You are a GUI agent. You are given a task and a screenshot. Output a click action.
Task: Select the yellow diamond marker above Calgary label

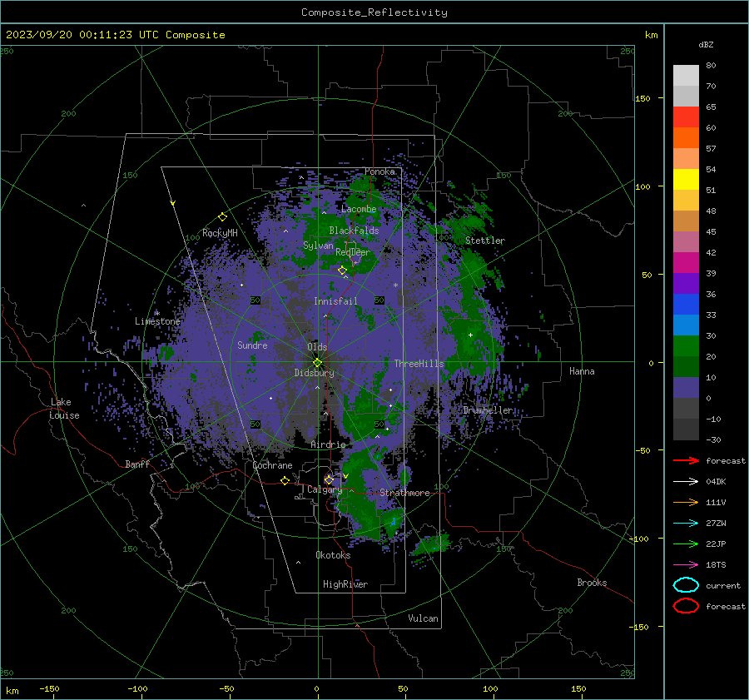pyautogui.click(x=329, y=479)
